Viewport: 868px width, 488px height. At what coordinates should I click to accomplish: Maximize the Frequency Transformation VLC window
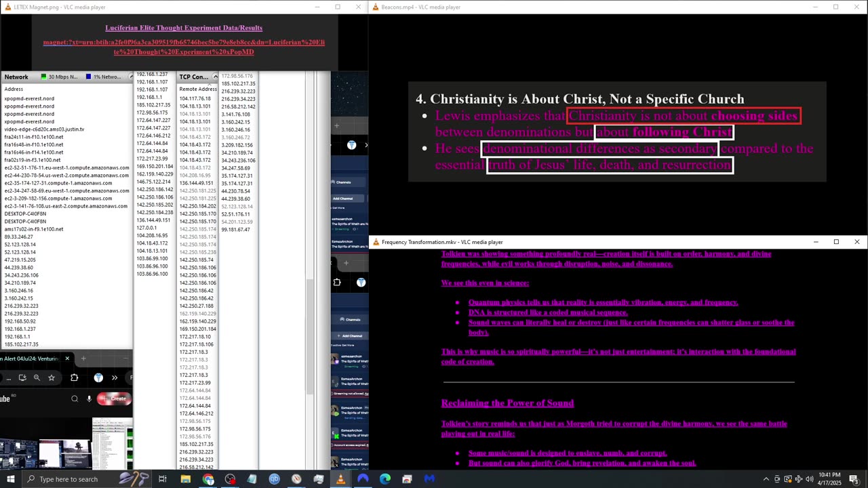click(x=836, y=242)
